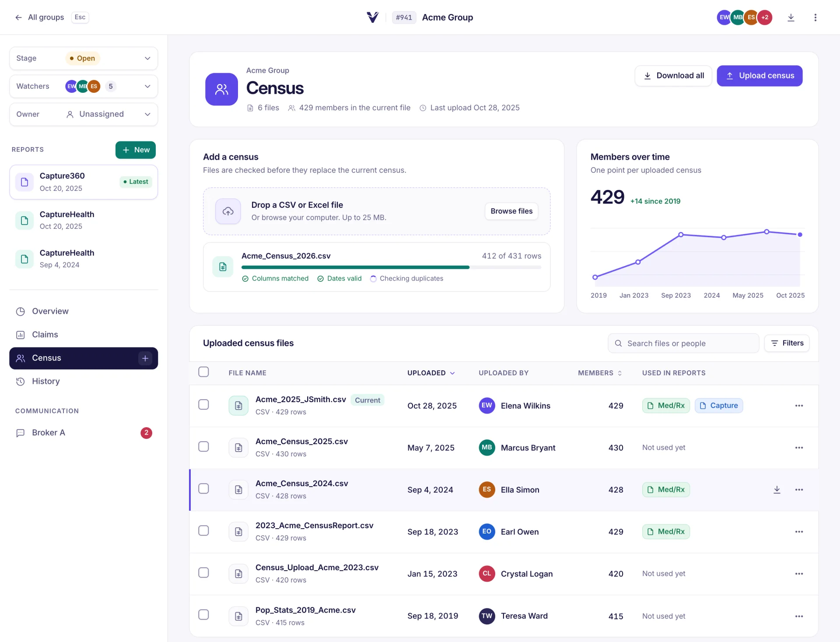Click file icon of Acme_Census_2025.csv row
Screen dimensions: 840x642
point(238,448)
